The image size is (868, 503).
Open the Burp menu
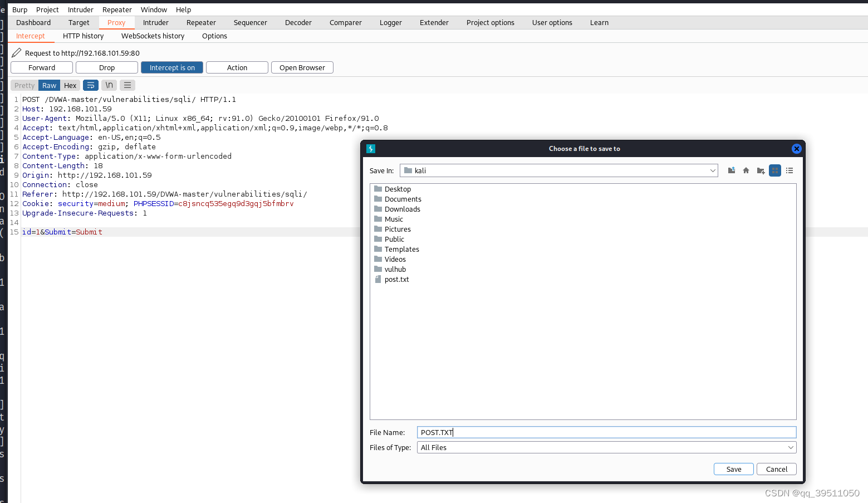(x=19, y=9)
